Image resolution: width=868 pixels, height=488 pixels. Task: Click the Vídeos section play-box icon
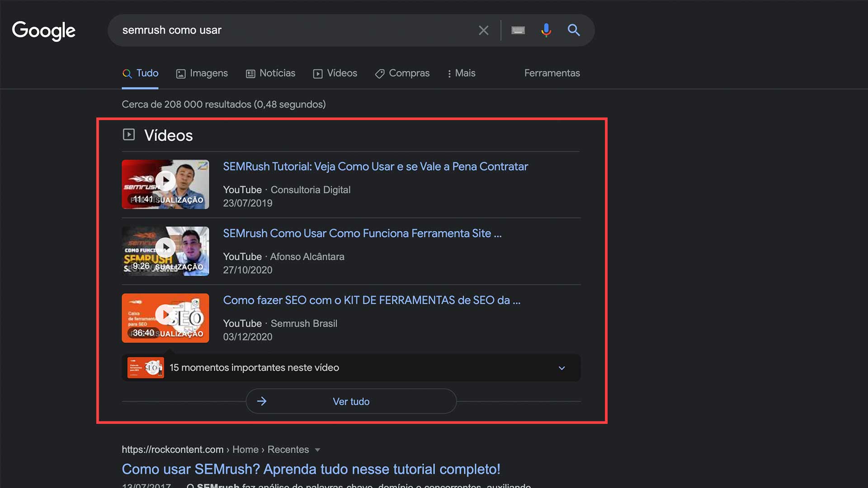(129, 135)
